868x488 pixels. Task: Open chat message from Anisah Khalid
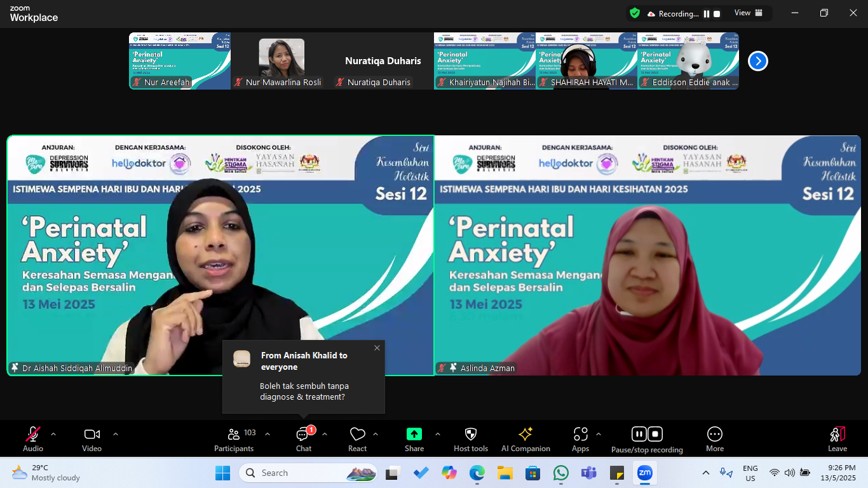point(304,377)
